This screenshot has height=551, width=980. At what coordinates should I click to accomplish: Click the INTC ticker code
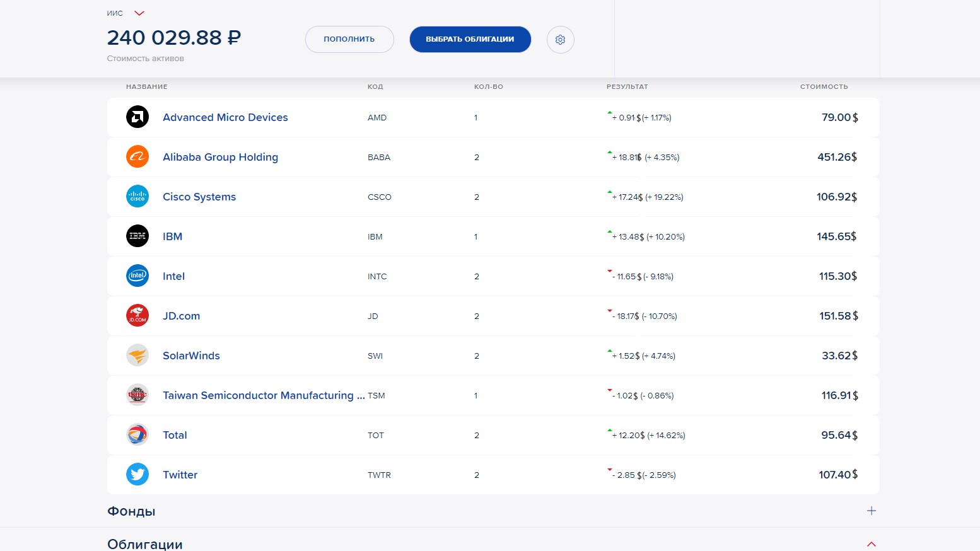(x=377, y=277)
